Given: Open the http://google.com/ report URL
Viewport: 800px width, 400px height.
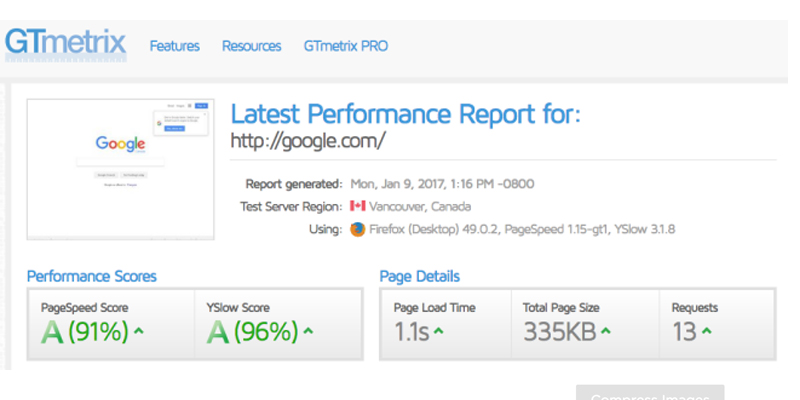Looking at the screenshot, I should [x=308, y=140].
